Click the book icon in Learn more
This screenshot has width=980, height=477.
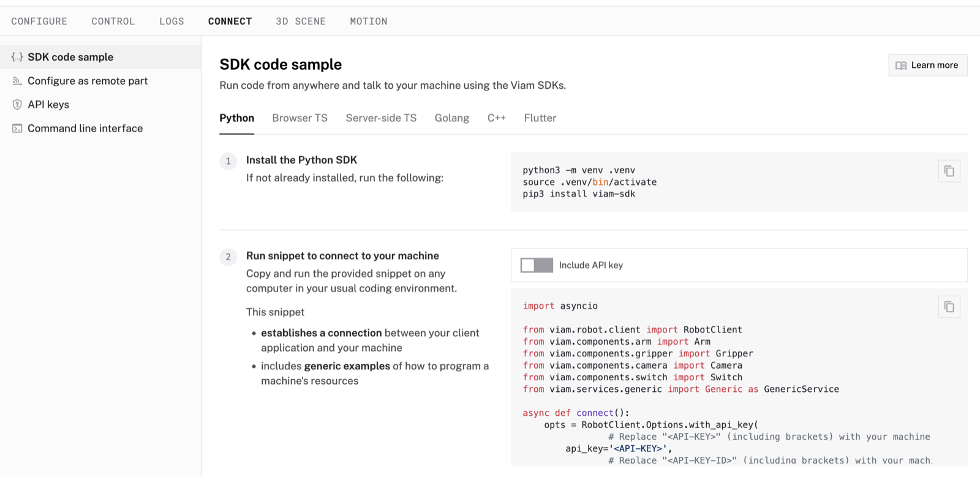(x=901, y=66)
